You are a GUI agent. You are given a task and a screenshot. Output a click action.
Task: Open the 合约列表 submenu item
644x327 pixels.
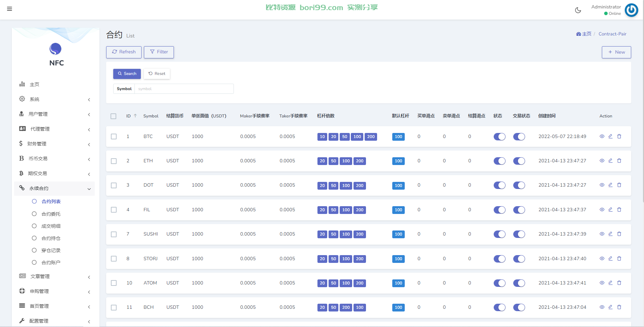point(51,201)
